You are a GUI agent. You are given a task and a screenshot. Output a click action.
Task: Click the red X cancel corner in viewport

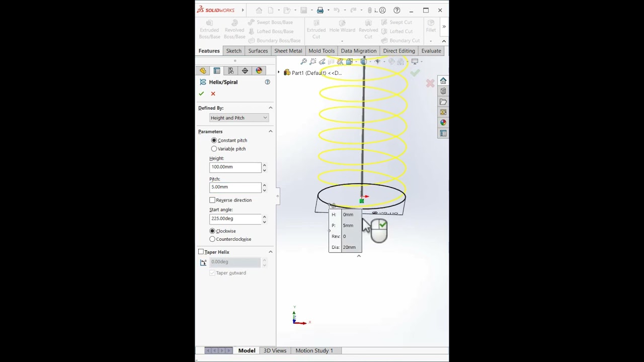(430, 83)
